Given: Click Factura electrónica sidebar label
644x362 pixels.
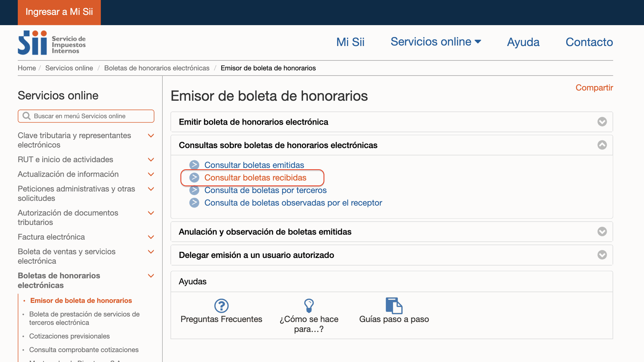Looking at the screenshot, I should click(51, 237).
